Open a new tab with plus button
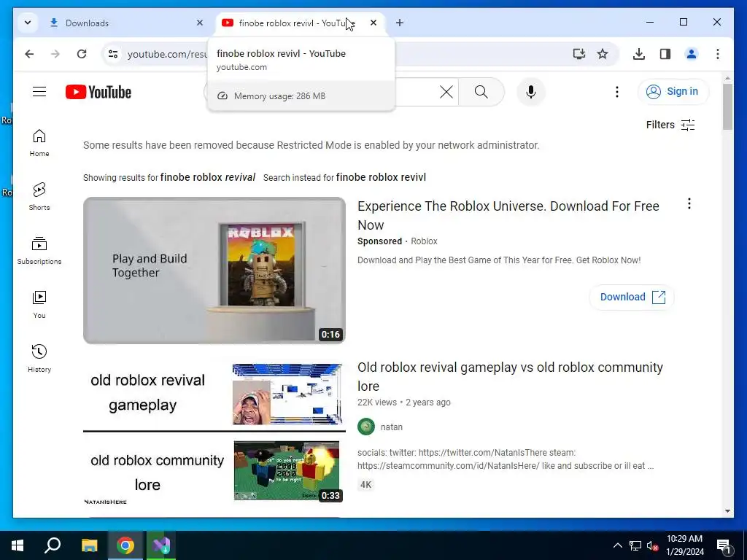Screen dimensions: 747x560 coord(400,23)
